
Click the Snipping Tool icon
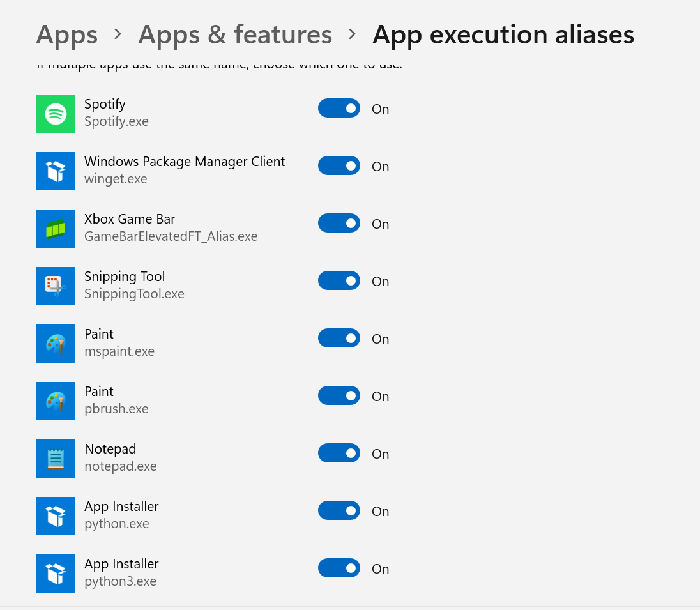pyautogui.click(x=56, y=286)
